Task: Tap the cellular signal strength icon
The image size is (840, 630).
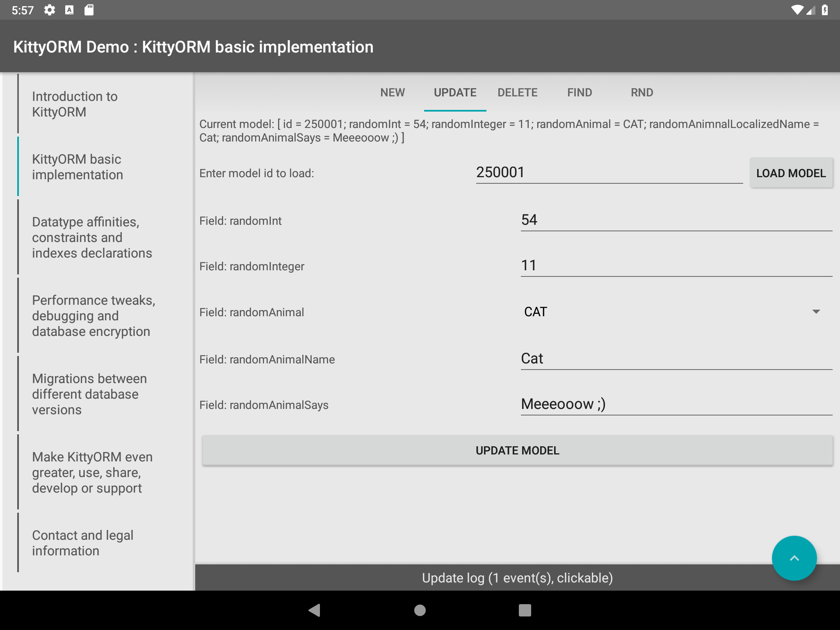Action: [810, 10]
